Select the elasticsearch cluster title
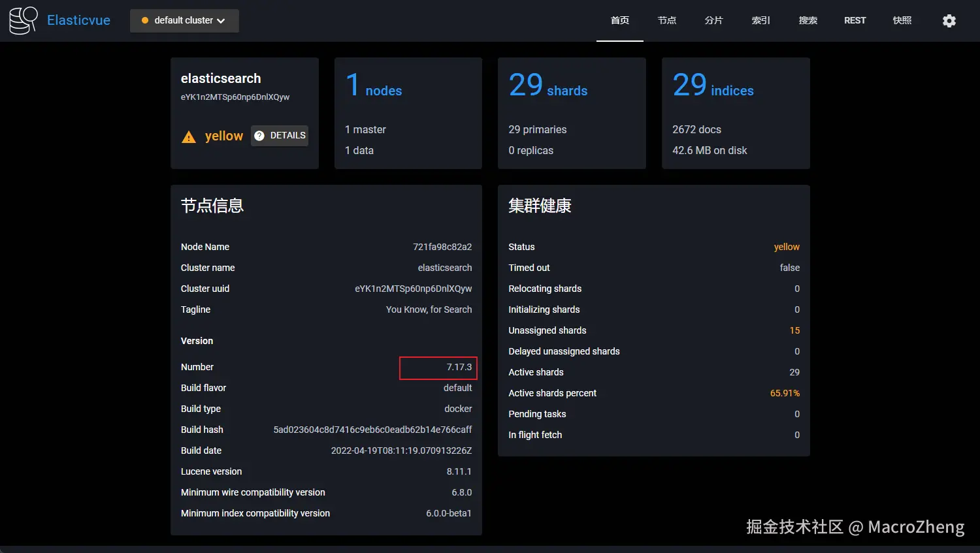Image resolution: width=980 pixels, height=553 pixels. 221,78
